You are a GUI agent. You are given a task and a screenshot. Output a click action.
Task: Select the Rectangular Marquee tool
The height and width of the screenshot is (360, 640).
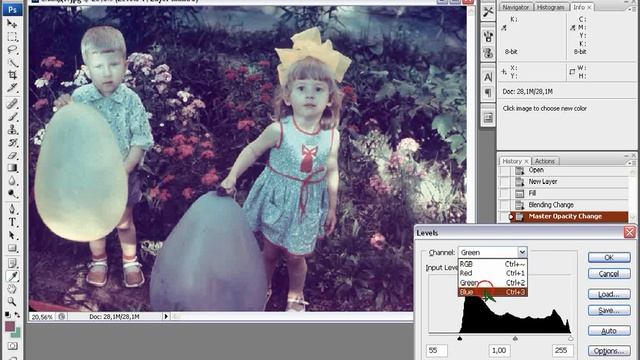12,37
